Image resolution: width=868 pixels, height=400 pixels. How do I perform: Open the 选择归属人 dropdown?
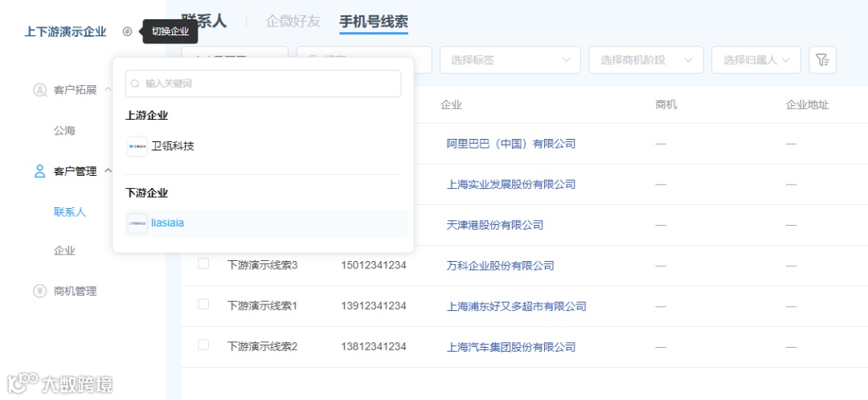pyautogui.click(x=756, y=59)
